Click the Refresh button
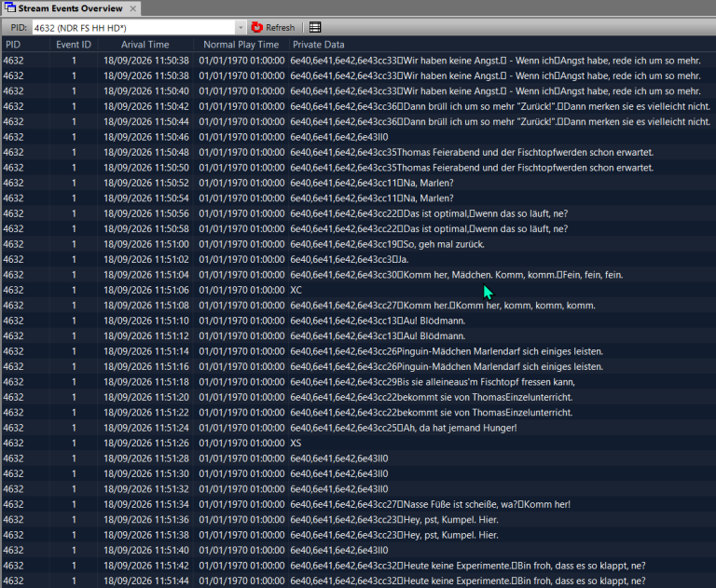Screen dimensions: 716x588 pyautogui.click(x=273, y=28)
